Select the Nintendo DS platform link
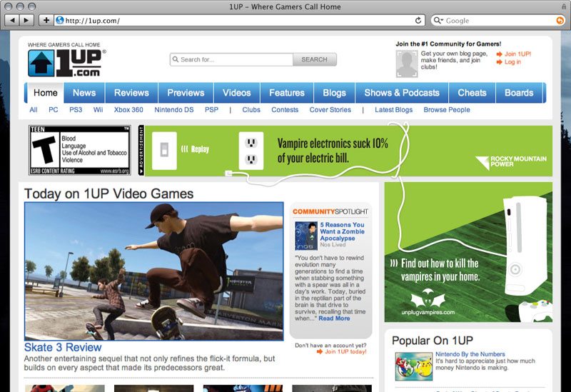The image size is (571, 392). [x=174, y=110]
